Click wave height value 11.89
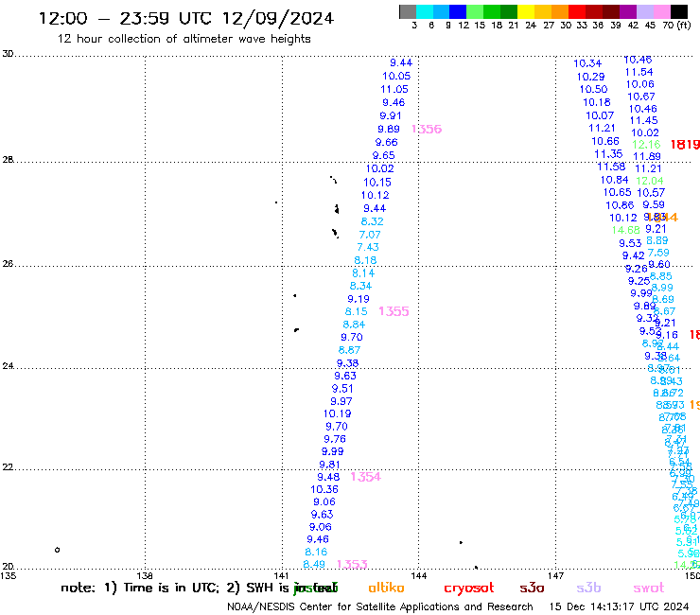Screen dimensions: 700x615 coord(647,156)
